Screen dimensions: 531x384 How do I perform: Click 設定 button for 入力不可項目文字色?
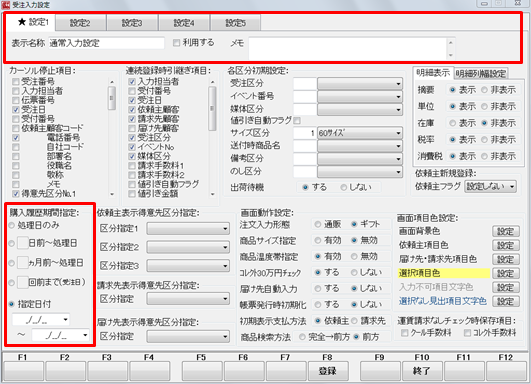(x=506, y=287)
